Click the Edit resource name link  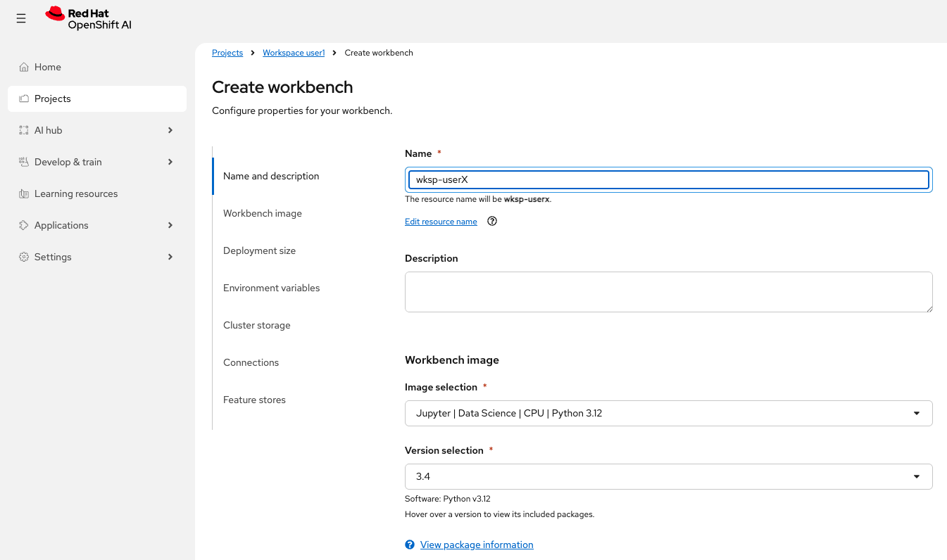[x=441, y=222]
